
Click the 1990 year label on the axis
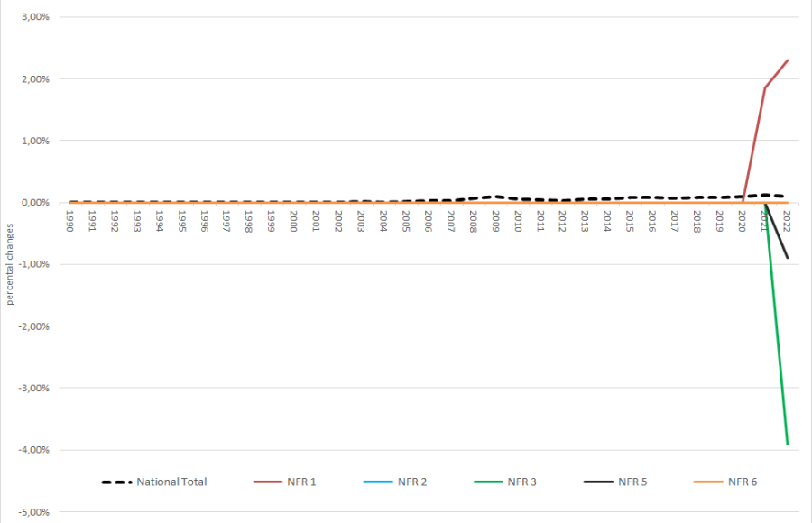pyautogui.click(x=69, y=221)
